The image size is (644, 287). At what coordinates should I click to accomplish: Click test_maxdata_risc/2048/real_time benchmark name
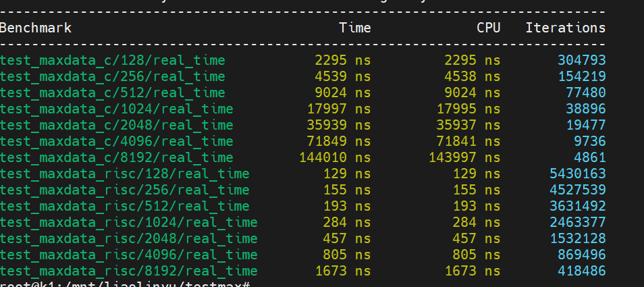tap(129, 239)
